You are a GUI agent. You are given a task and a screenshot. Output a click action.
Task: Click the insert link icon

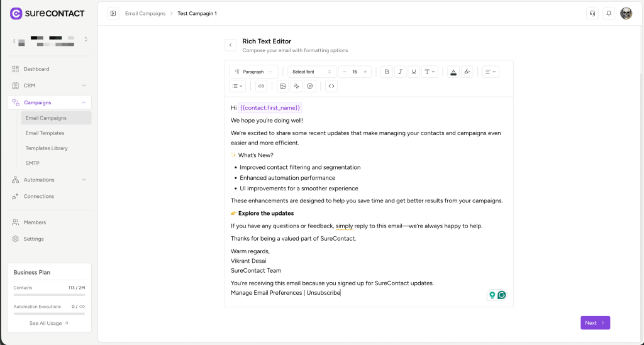pos(261,86)
